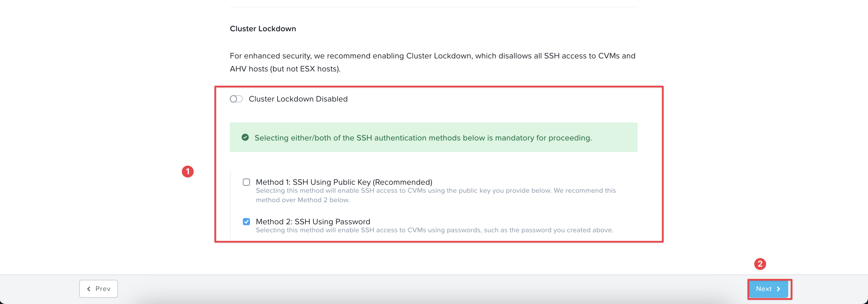Go back using the Prev button
The height and width of the screenshot is (304, 868).
coord(98,289)
